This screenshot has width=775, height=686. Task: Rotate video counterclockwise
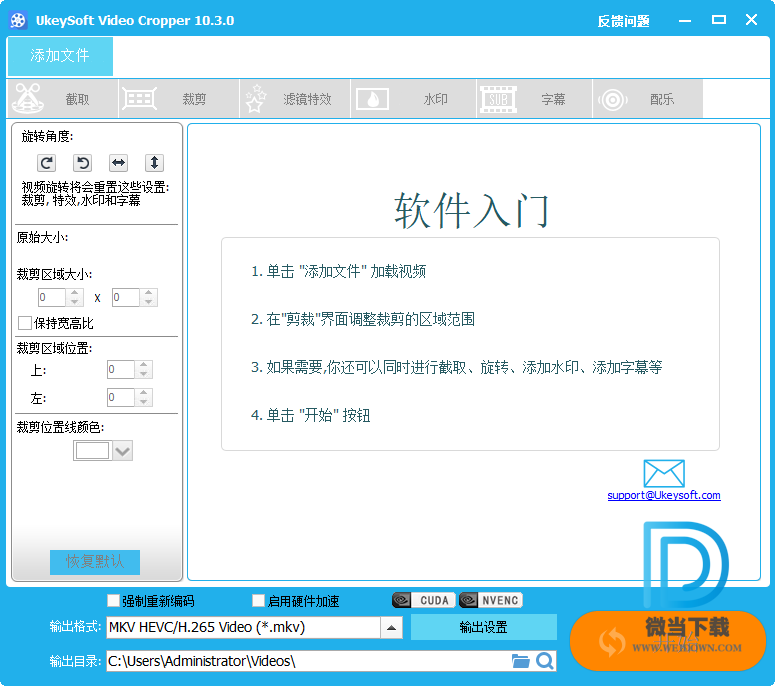coord(83,163)
